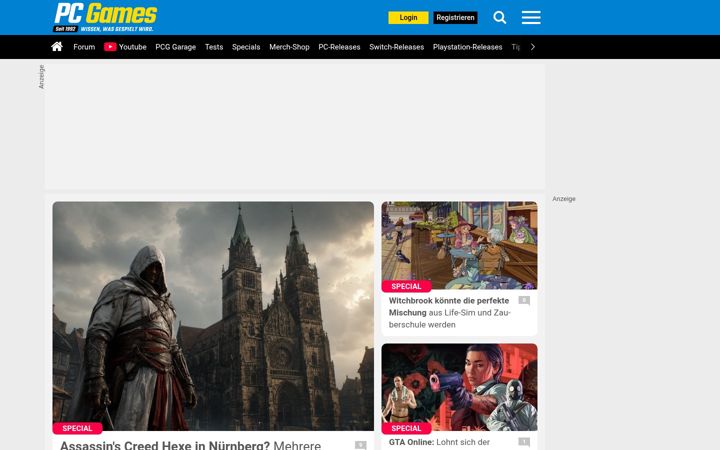Read 'Assassin's Creed Hexe in Nürnberg?' headline
This screenshot has height=450, width=720.
point(165,445)
